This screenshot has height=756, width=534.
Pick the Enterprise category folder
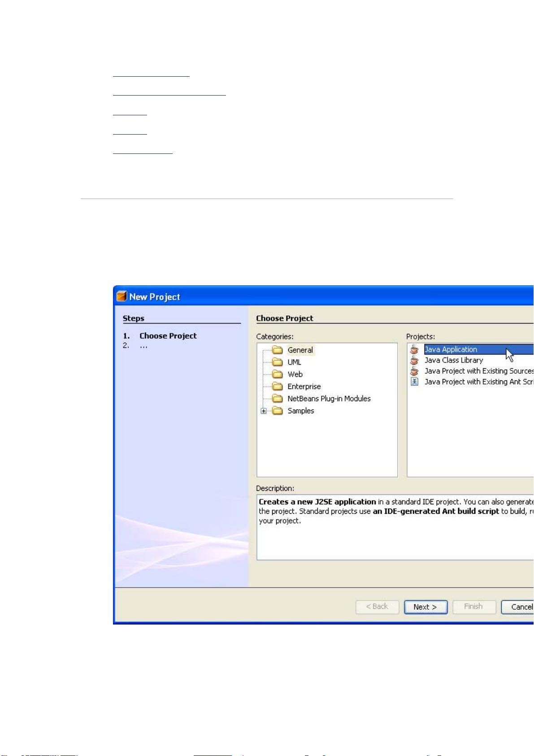(297, 386)
